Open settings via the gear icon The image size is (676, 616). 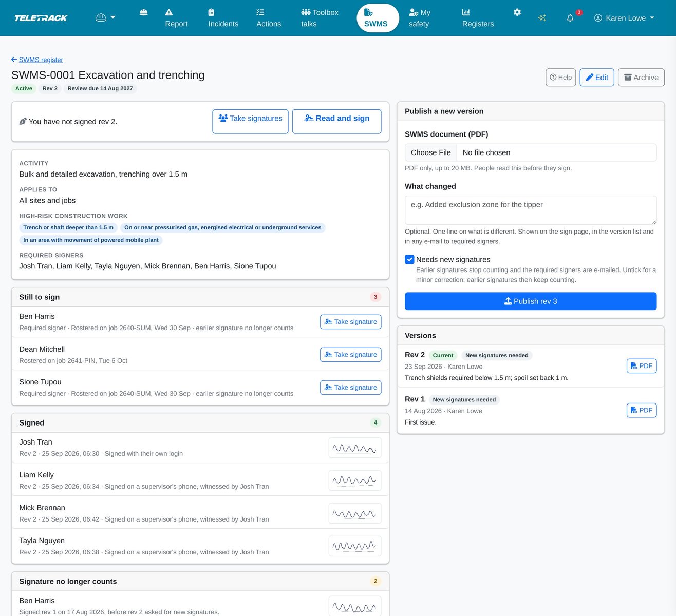click(x=517, y=12)
